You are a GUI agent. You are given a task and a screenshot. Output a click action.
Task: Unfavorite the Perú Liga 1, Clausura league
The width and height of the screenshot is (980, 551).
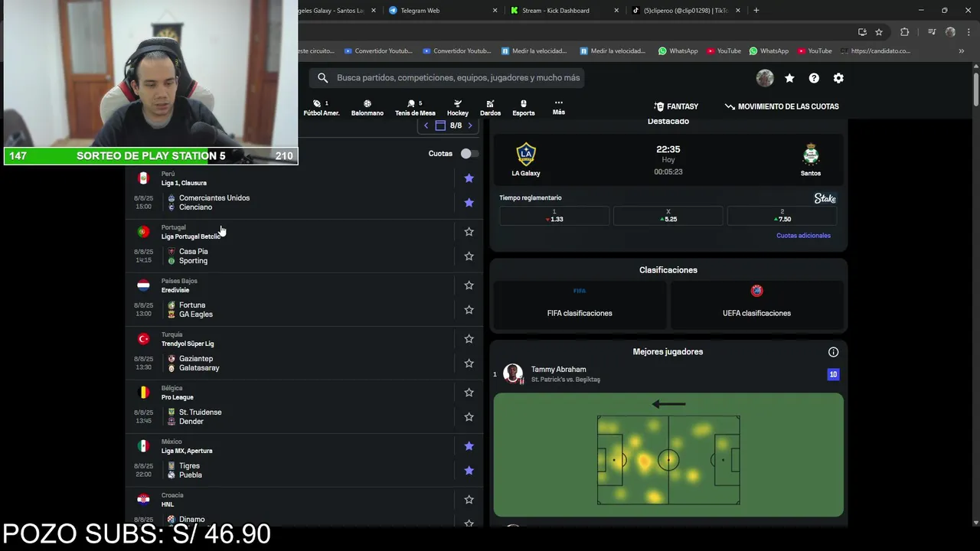(x=469, y=178)
